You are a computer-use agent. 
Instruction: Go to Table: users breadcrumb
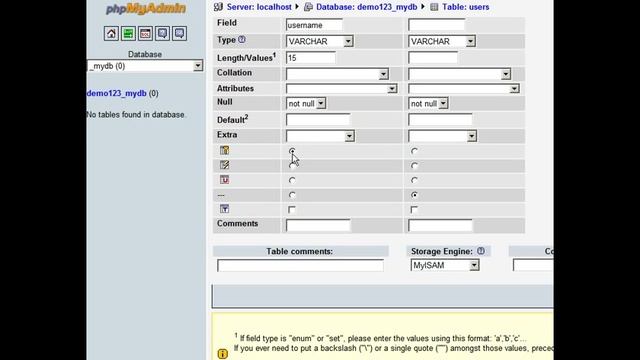point(466,7)
